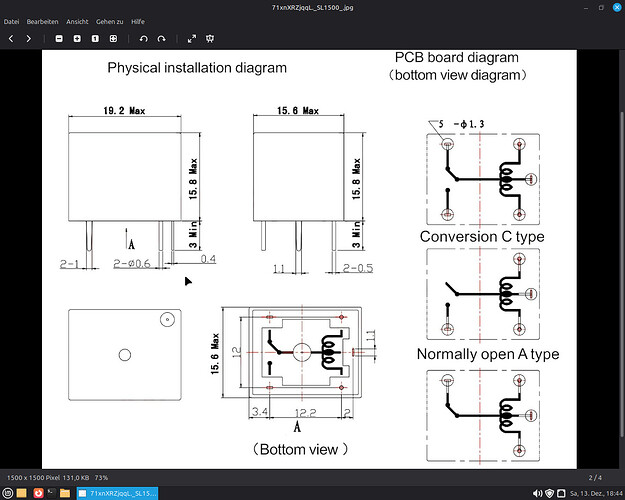625x500 pixels.
Task: Rotate image counterclockwise
Action: pyautogui.click(x=144, y=38)
